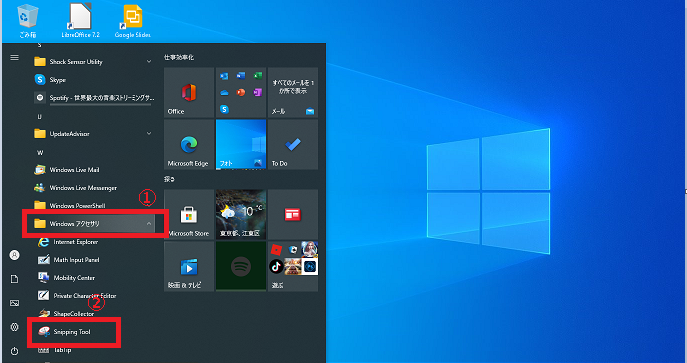Viewport: 687px width, 363px height.
Task: Open TikTok in the games folder tile
Action: click(x=276, y=266)
